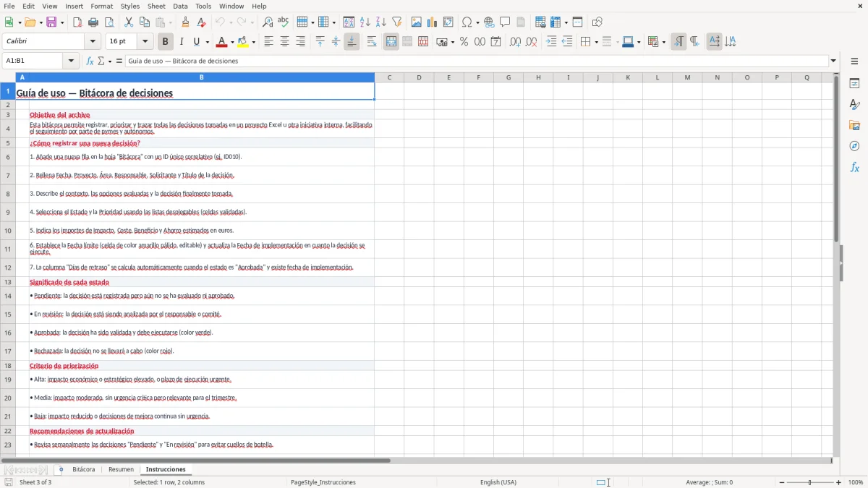This screenshot has height=488, width=868.
Task: Open the Tools menu
Action: click(x=203, y=6)
